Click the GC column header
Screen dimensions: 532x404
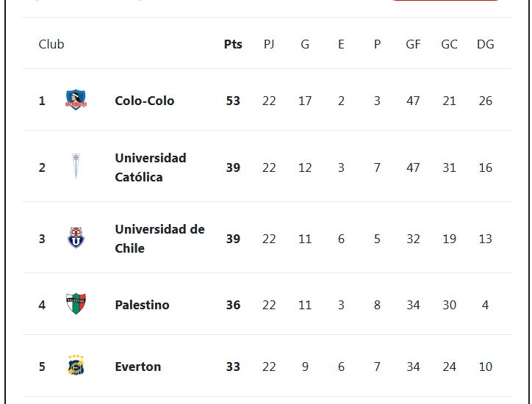[449, 44]
